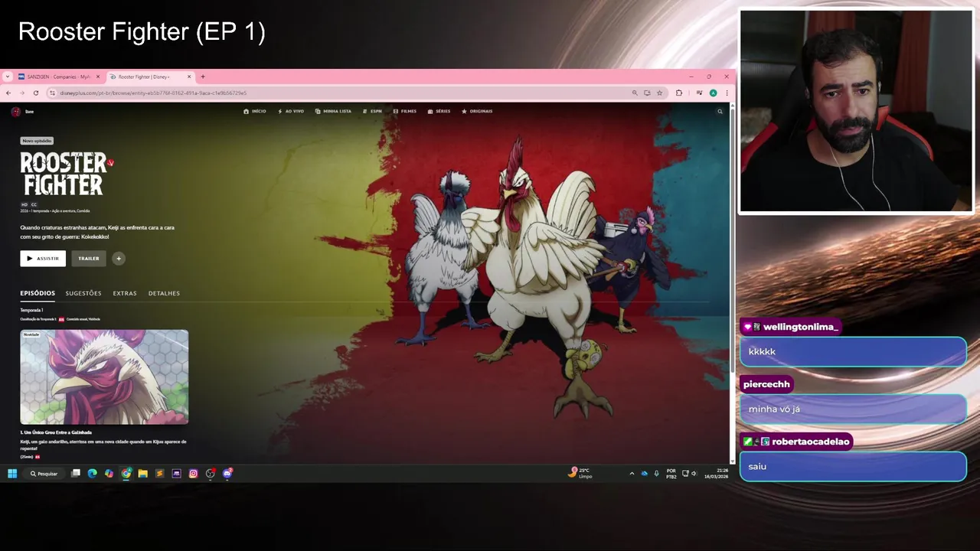Open Ao Vivo in Disney+ navigation

291,112
